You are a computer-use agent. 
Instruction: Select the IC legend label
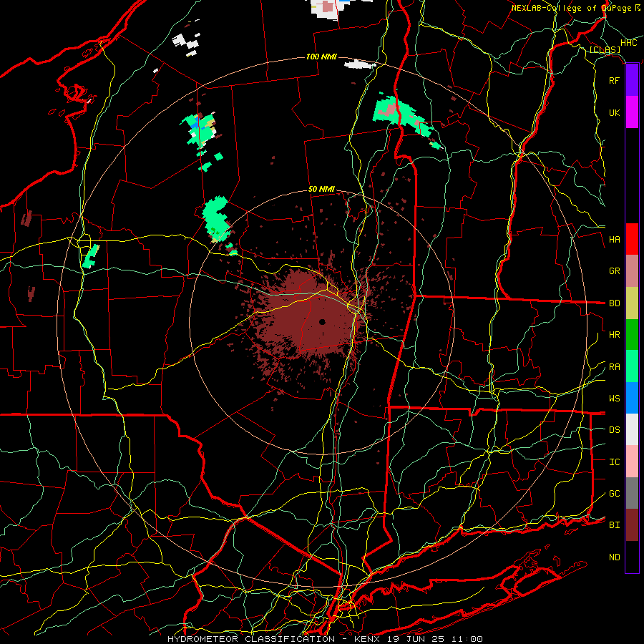[x=614, y=462]
